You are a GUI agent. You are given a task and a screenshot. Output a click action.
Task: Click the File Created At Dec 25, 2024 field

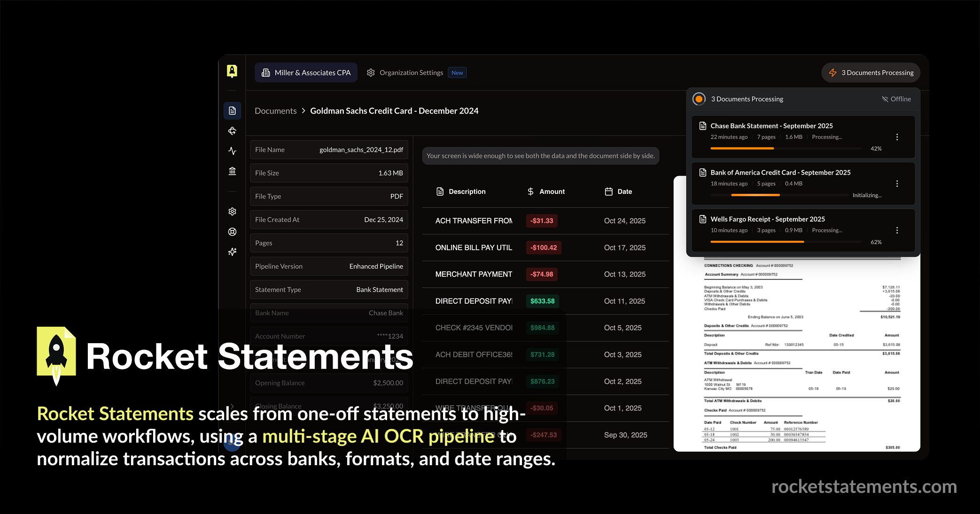[329, 220]
